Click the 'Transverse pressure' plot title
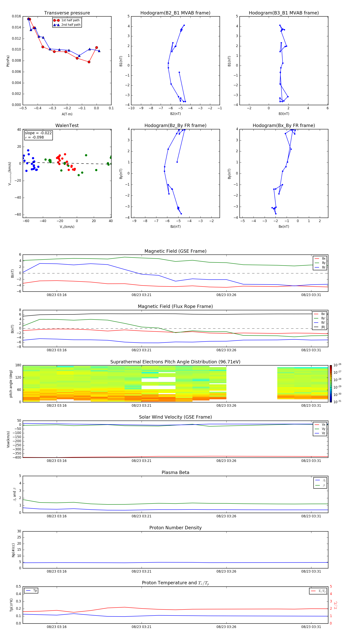 click(67, 13)
